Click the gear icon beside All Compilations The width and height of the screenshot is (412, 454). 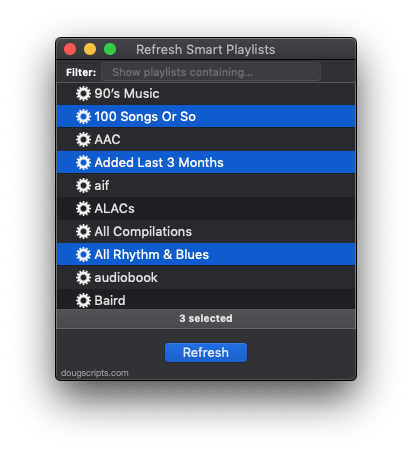tap(83, 232)
